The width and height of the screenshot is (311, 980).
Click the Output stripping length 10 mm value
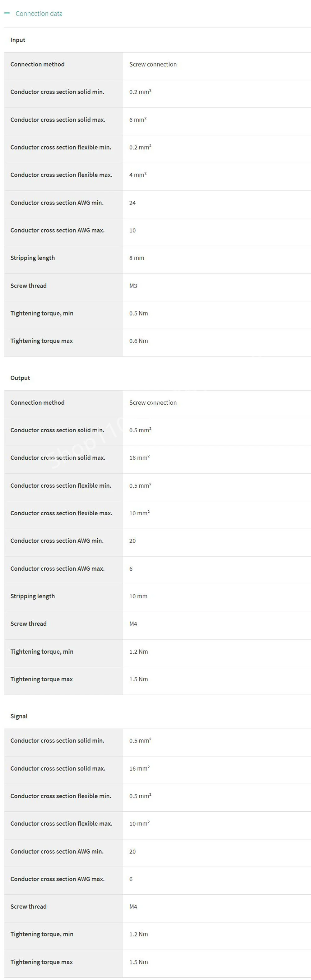(138, 596)
